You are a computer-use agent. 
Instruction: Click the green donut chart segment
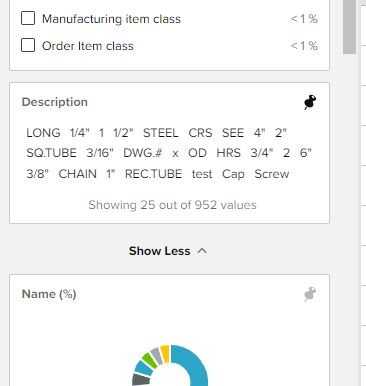point(149,361)
